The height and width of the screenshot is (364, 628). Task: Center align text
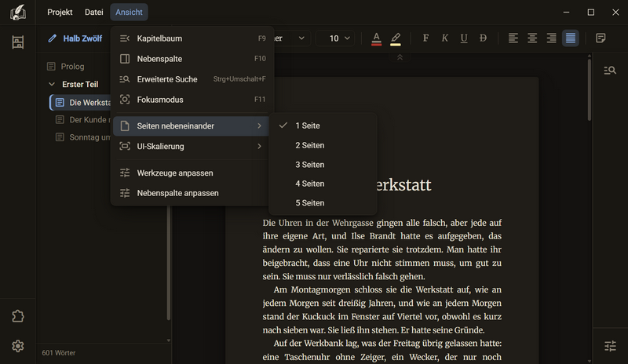tap(532, 38)
